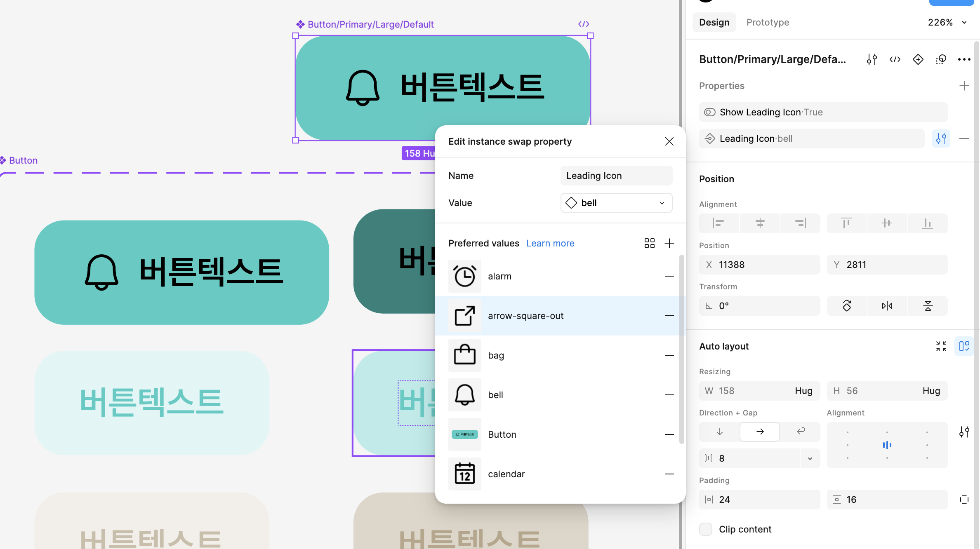Remove arrow-square-out from preferred values

click(669, 316)
